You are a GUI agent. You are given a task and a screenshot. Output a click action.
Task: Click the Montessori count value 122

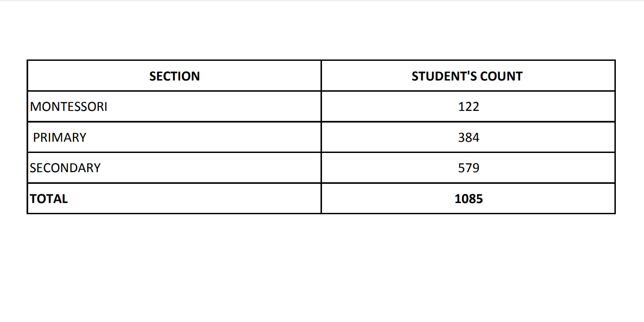(468, 107)
